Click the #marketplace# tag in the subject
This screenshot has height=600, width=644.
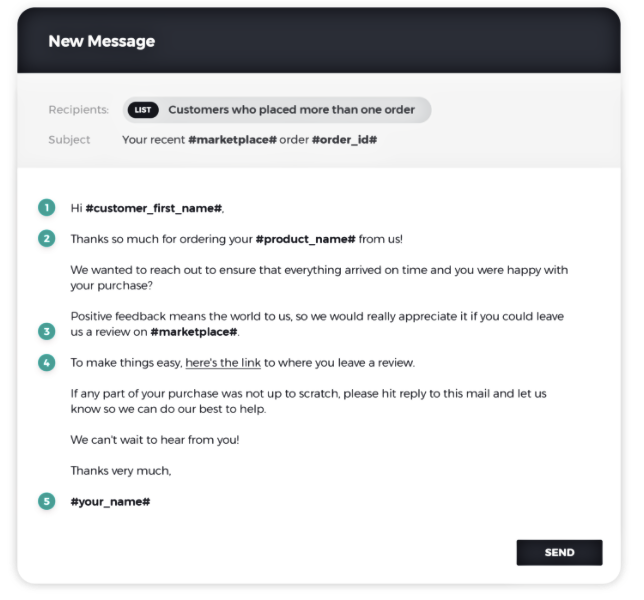[232, 140]
